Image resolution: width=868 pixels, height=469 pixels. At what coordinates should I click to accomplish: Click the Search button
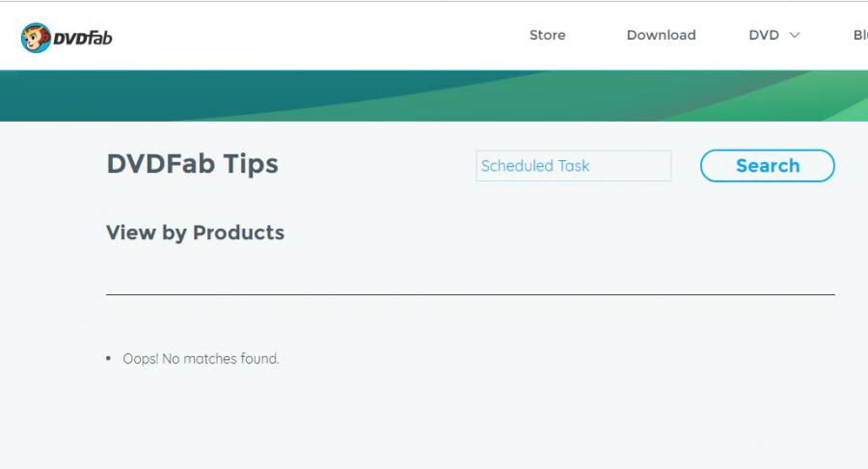(x=768, y=166)
